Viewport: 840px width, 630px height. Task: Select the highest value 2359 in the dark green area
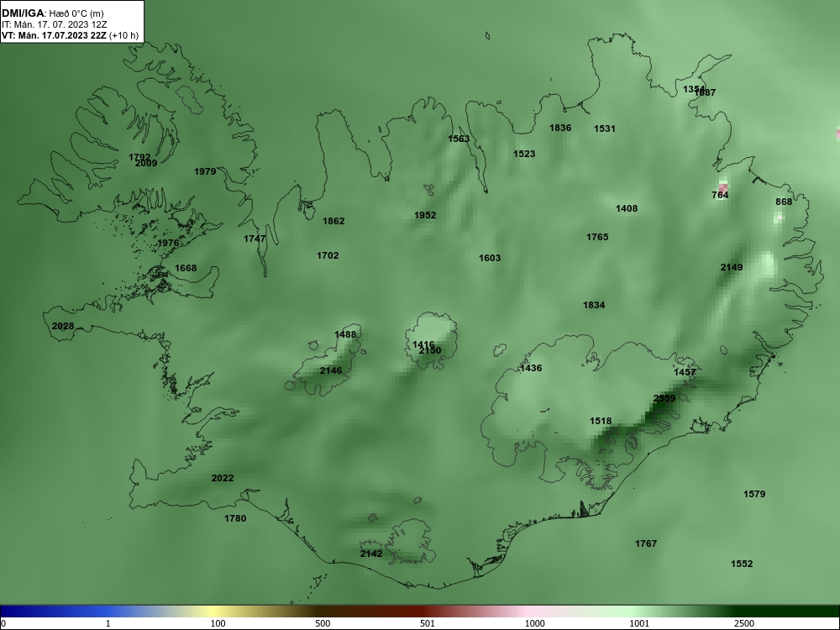664,398
